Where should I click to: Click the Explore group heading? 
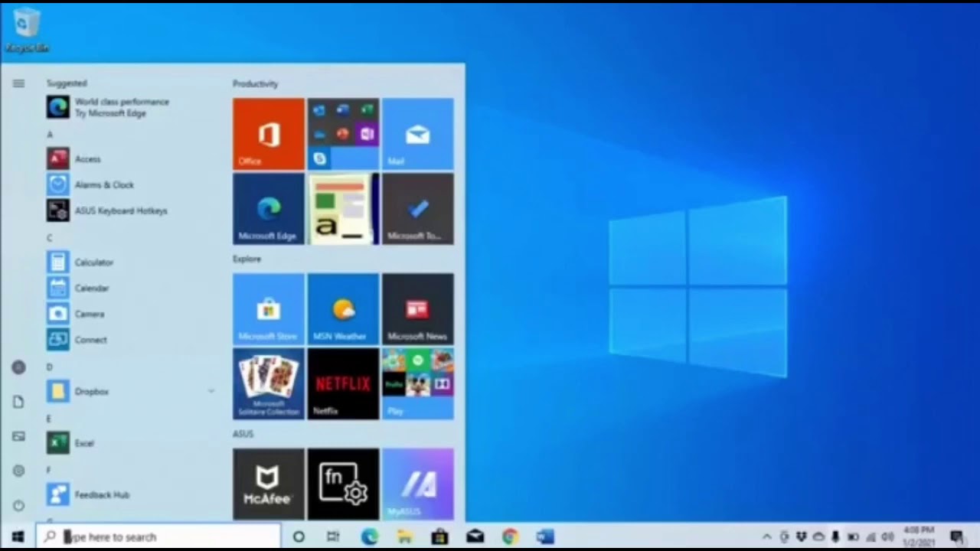click(x=247, y=259)
